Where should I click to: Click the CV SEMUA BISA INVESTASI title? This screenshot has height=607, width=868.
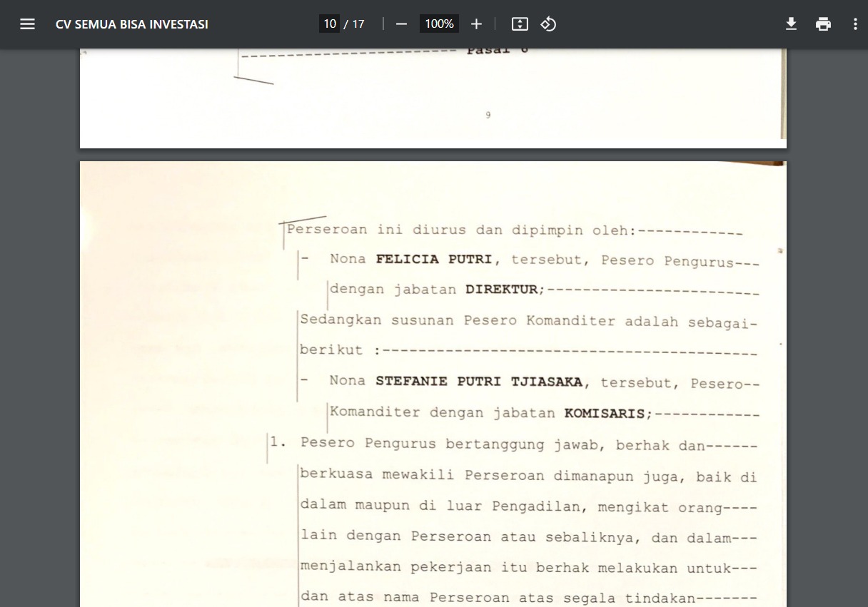point(132,24)
